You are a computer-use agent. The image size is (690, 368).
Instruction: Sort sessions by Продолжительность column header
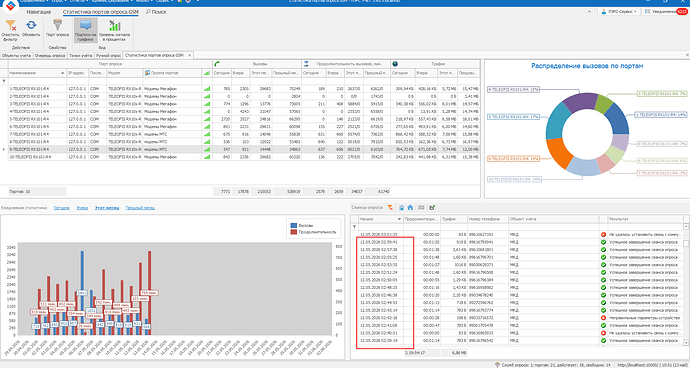(422, 219)
